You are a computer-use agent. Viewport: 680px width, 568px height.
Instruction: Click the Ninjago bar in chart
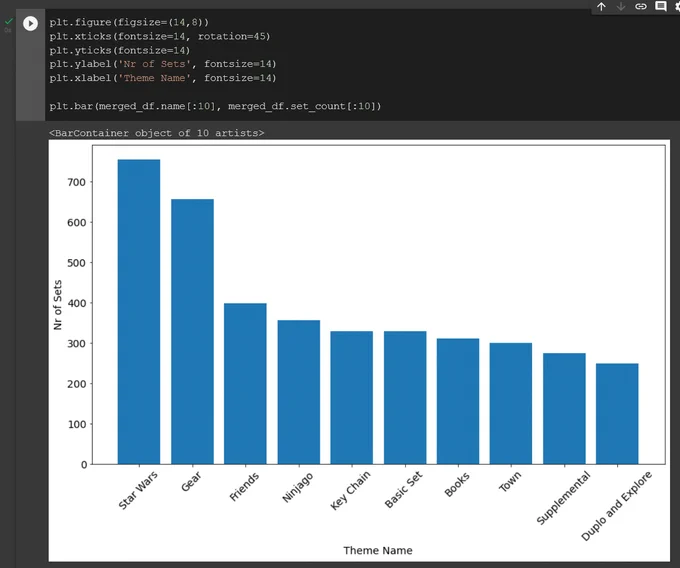[299, 392]
